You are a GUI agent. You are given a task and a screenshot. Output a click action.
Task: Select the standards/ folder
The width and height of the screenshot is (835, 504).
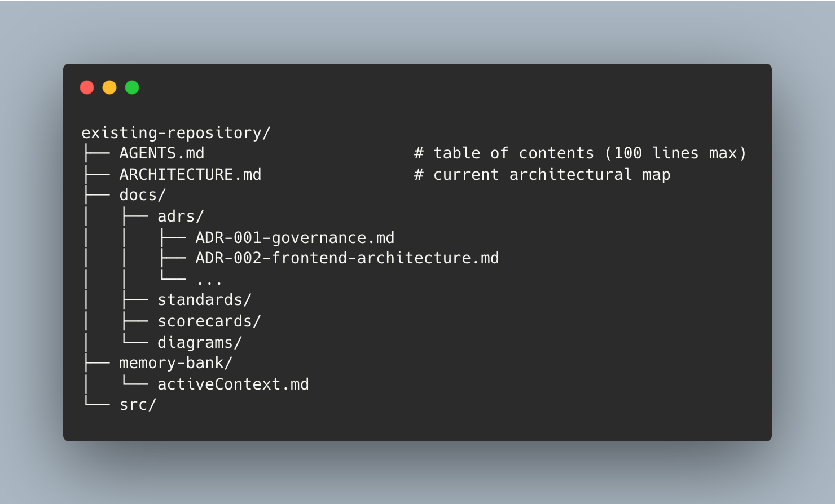pos(204,300)
